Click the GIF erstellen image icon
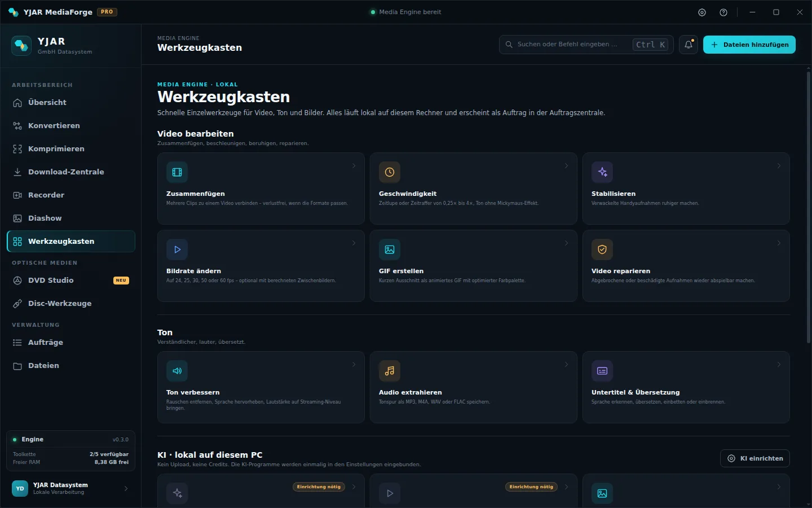The width and height of the screenshot is (812, 508). coord(390,249)
